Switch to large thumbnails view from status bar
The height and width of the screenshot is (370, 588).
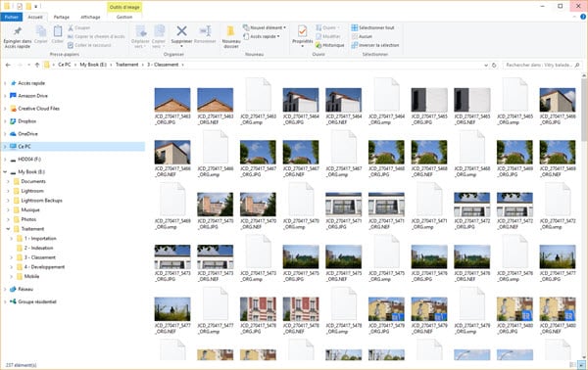[x=581, y=364]
